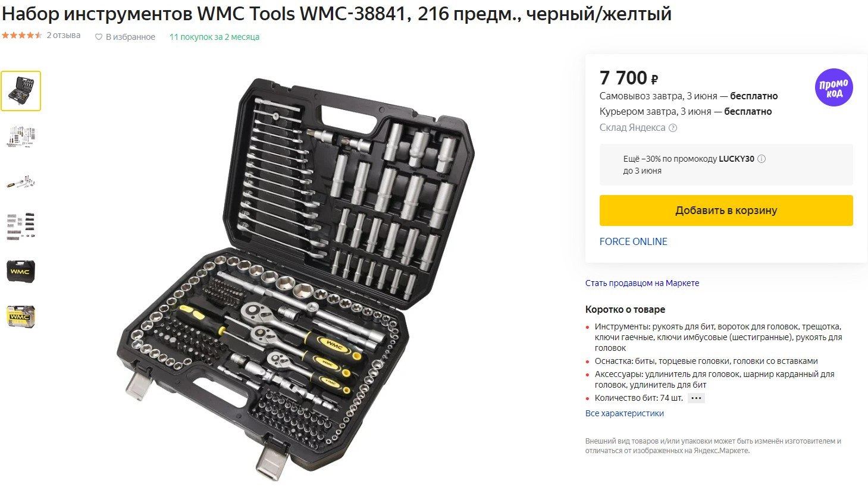Open Стать продавцом на Маркете link
The width and height of the screenshot is (868, 487).
642,283
